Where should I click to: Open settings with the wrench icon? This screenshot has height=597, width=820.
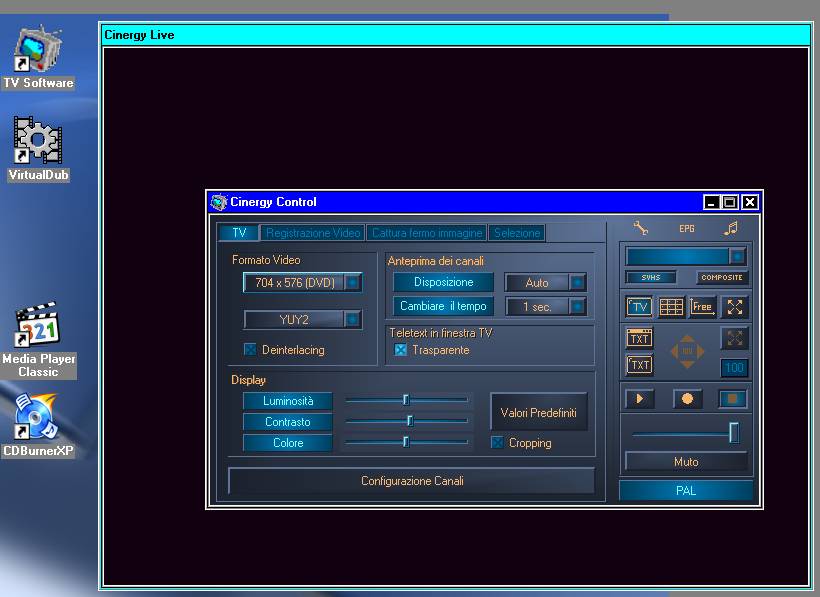click(x=641, y=228)
